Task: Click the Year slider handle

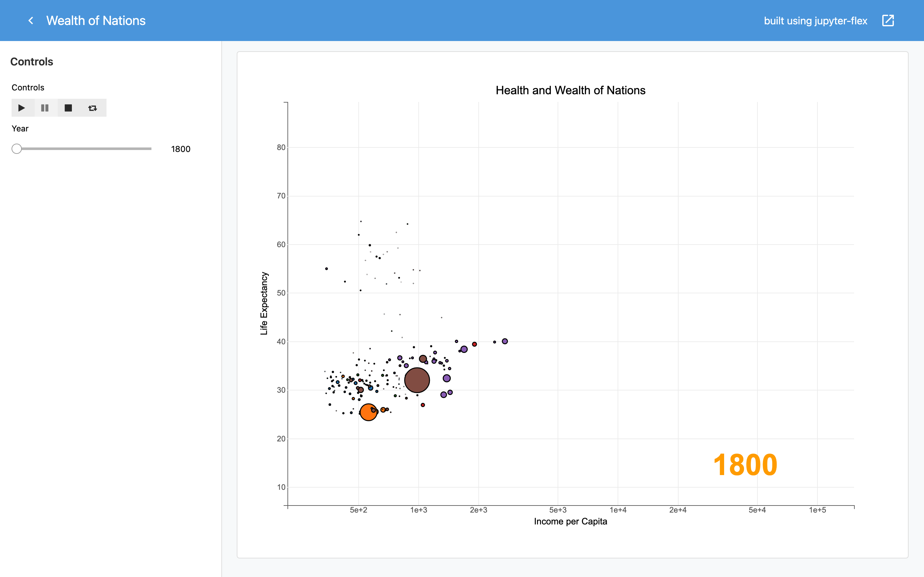Action: [16, 149]
